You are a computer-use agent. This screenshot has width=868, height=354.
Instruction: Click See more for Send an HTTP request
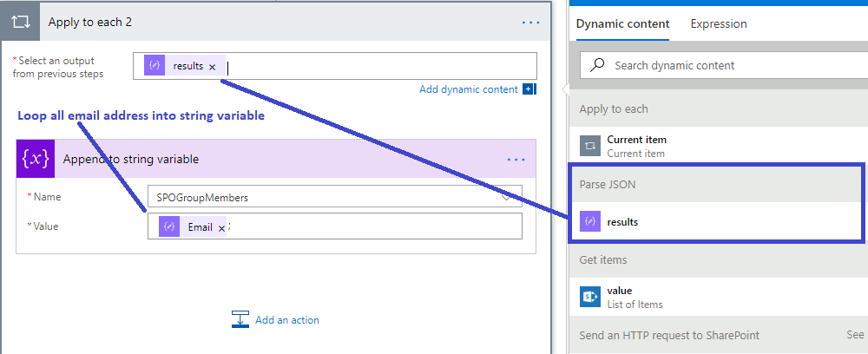click(x=855, y=335)
